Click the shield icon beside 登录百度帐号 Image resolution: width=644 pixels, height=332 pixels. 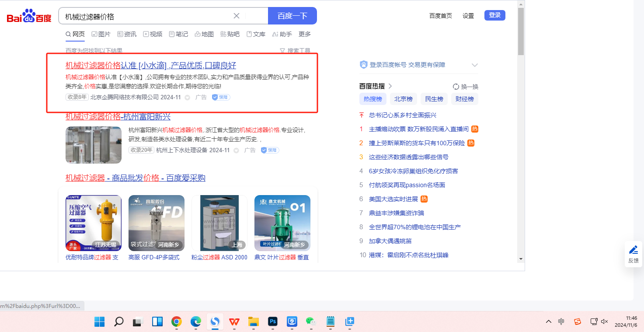(x=364, y=65)
